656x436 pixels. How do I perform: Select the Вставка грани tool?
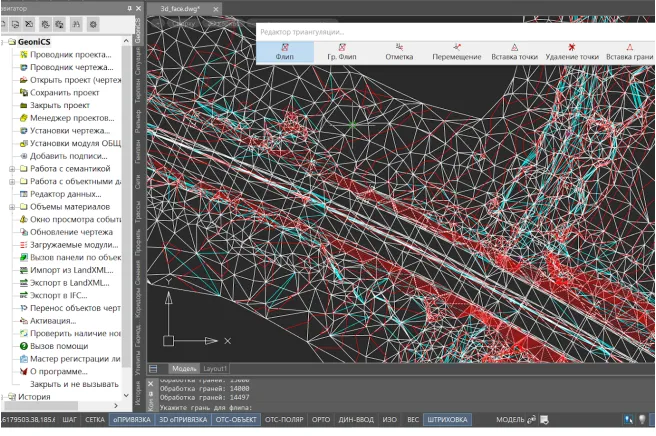click(628, 52)
